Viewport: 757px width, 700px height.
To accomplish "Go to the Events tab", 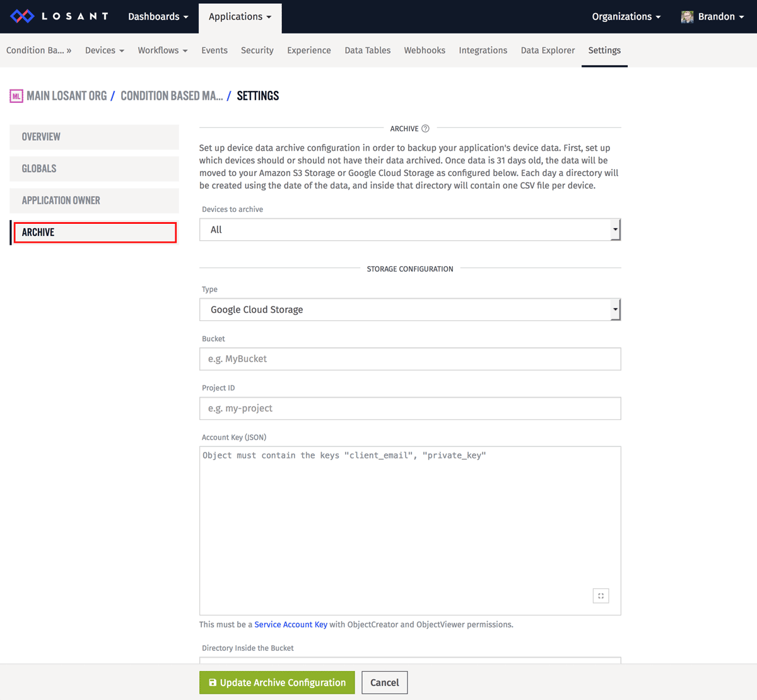I will (x=214, y=50).
